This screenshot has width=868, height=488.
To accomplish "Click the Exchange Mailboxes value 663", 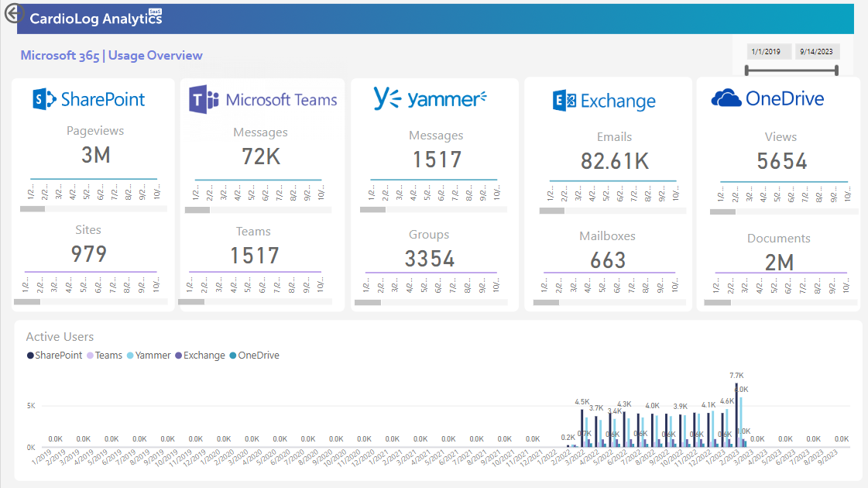I will pos(608,261).
